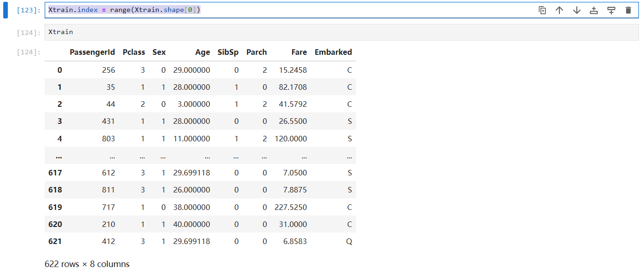The height and width of the screenshot is (279, 644).
Task: Select the Fare value 7.0500
Action: point(295,173)
